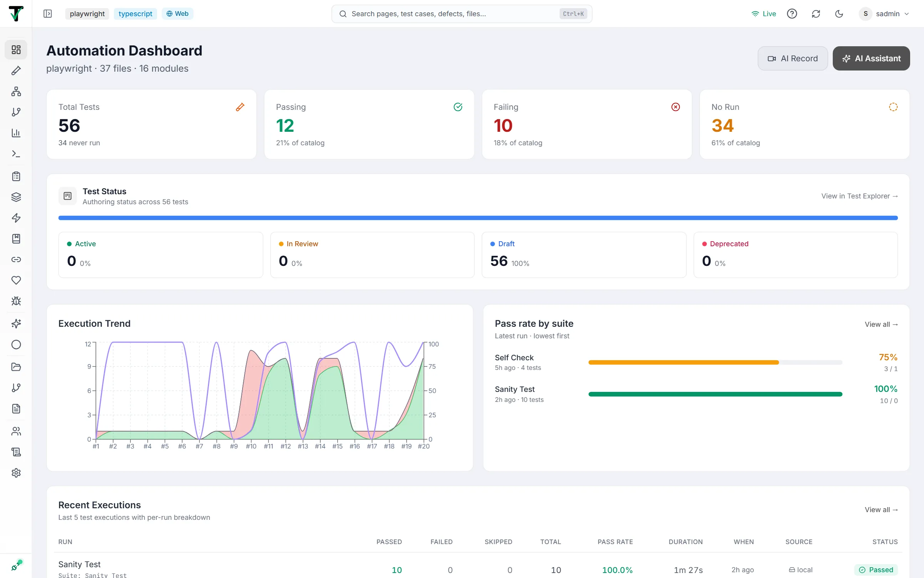924x578 pixels.
Task: Open the terminal sidebar icon
Action: click(x=16, y=154)
